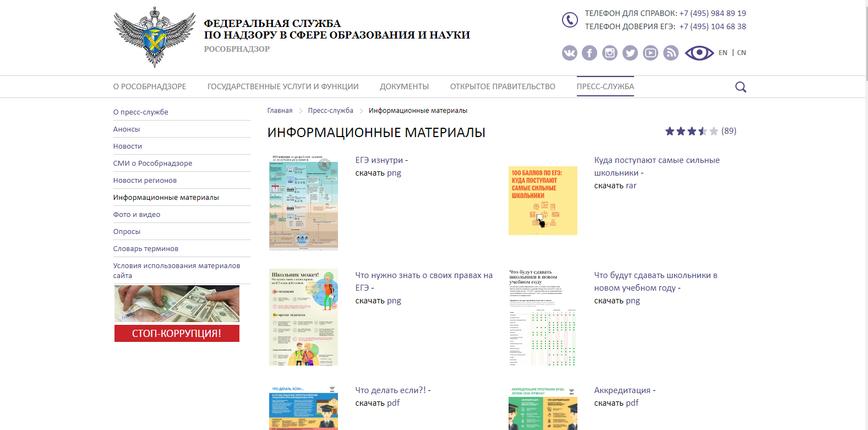Screen dimensions: 868x430
Task: Select «Пресс-служба» in the top navigation
Action: pos(605,86)
